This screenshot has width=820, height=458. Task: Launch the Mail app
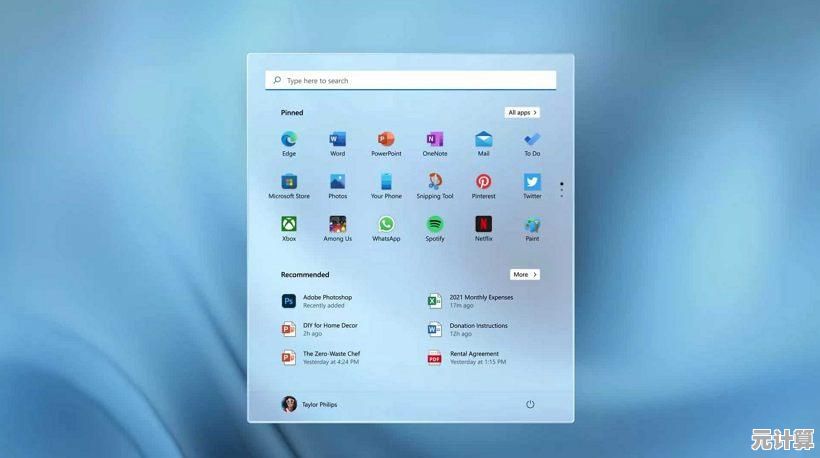point(483,143)
